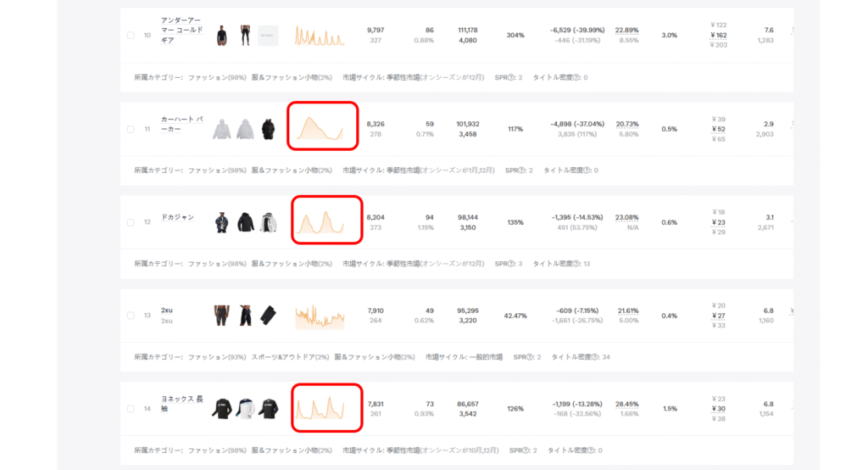Screen dimensions: 868x470
Task: Open the first black shirt thumbnail in row 10
Action: click(222, 36)
